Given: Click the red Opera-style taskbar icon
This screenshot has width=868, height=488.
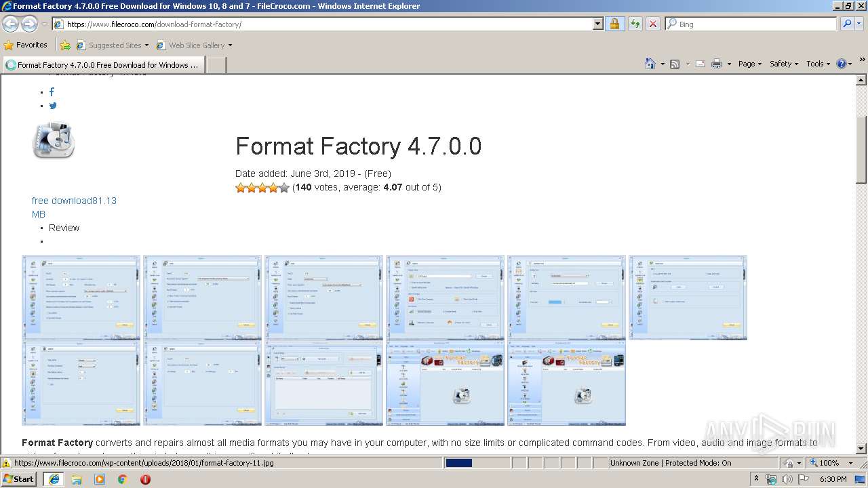Looking at the screenshot, I should click(x=145, y=479).
